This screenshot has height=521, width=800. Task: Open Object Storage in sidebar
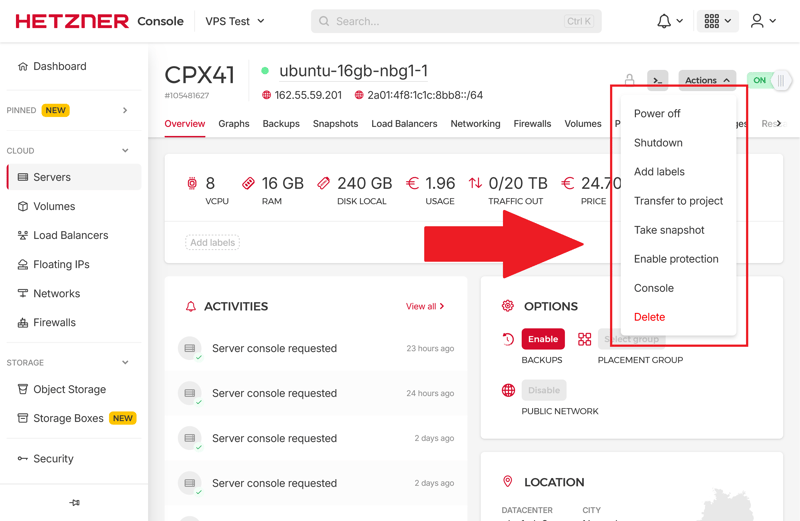click(x=69, y=389)
